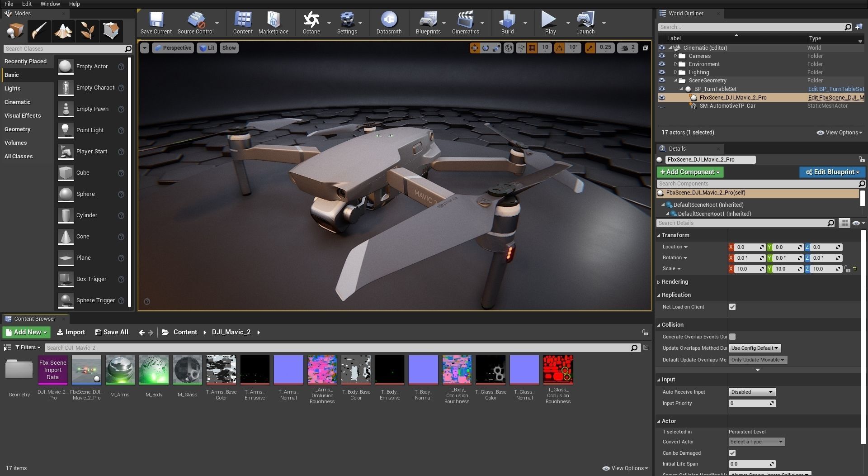
Task: Click the Location X value field
Action: point(747,247)
